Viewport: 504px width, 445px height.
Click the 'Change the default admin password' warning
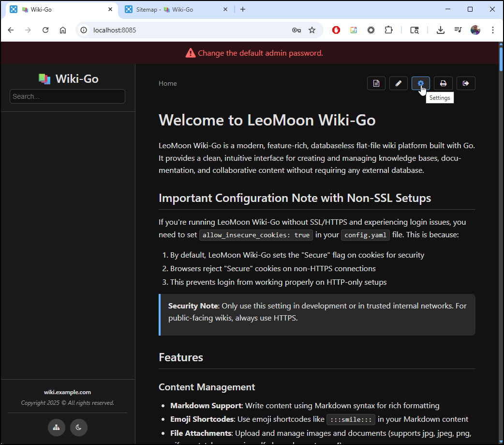(260, 53)
